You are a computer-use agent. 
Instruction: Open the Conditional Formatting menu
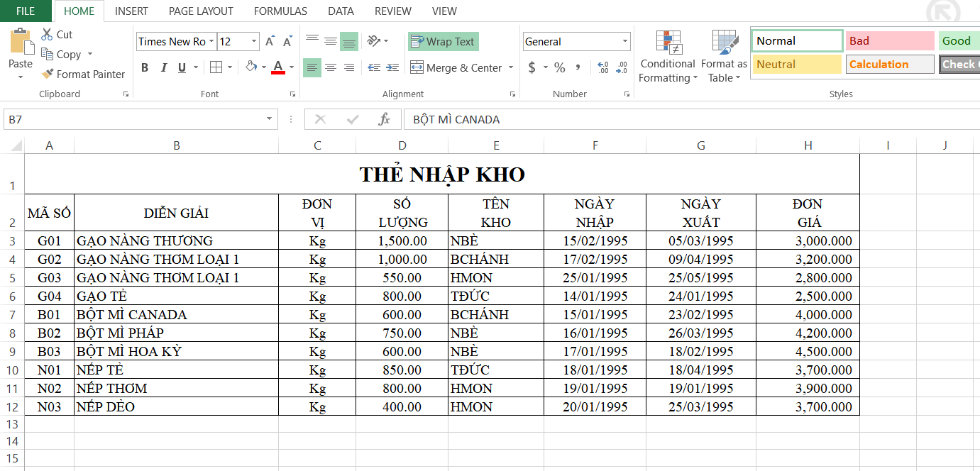click(x=668, y=57)
